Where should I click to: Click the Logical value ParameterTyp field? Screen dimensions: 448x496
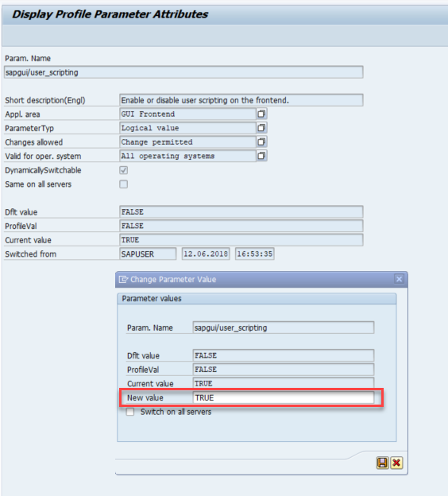coord(187,128)
